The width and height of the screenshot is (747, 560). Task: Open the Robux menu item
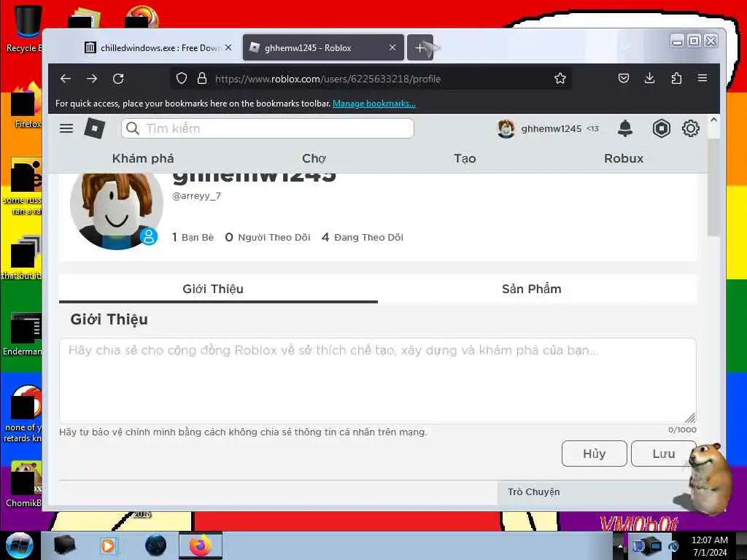[624, 158]
